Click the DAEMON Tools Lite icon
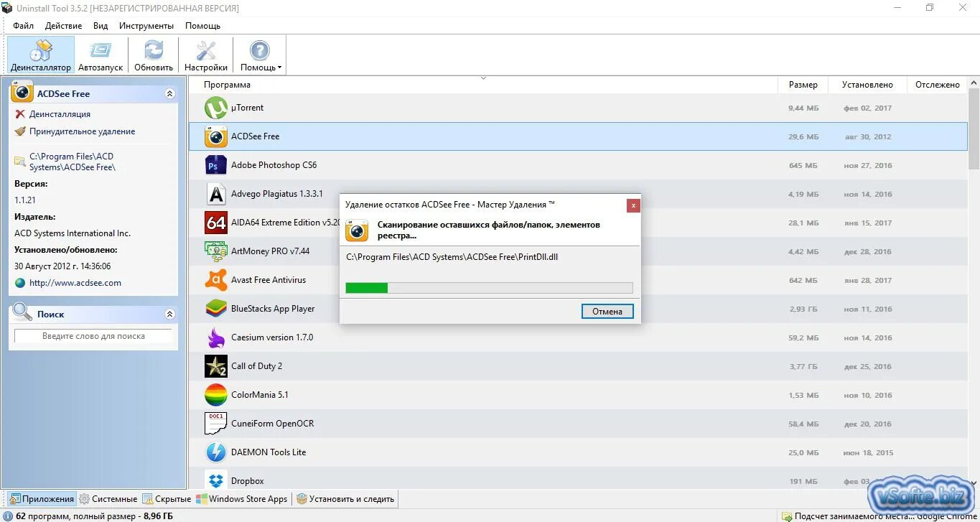The image size is (980, 522). (216, 452)
